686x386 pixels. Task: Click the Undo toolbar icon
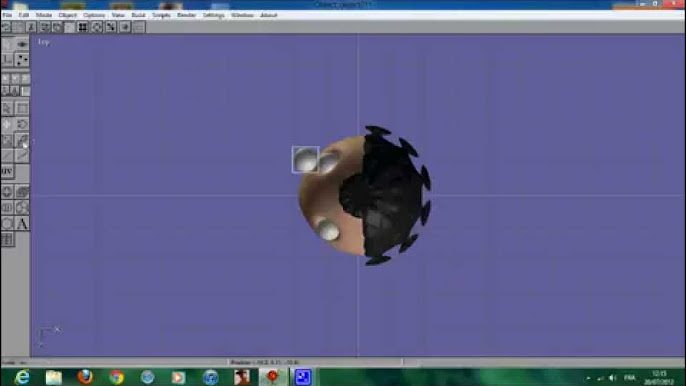coord(6,27)
